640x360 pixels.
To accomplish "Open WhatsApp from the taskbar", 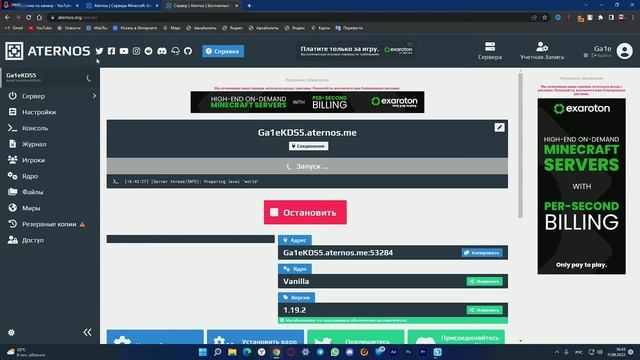I will click(335, 352).
